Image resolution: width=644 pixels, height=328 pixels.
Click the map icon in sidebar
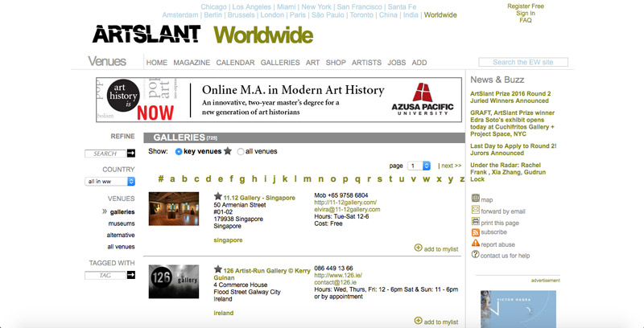tap(475, 199)
